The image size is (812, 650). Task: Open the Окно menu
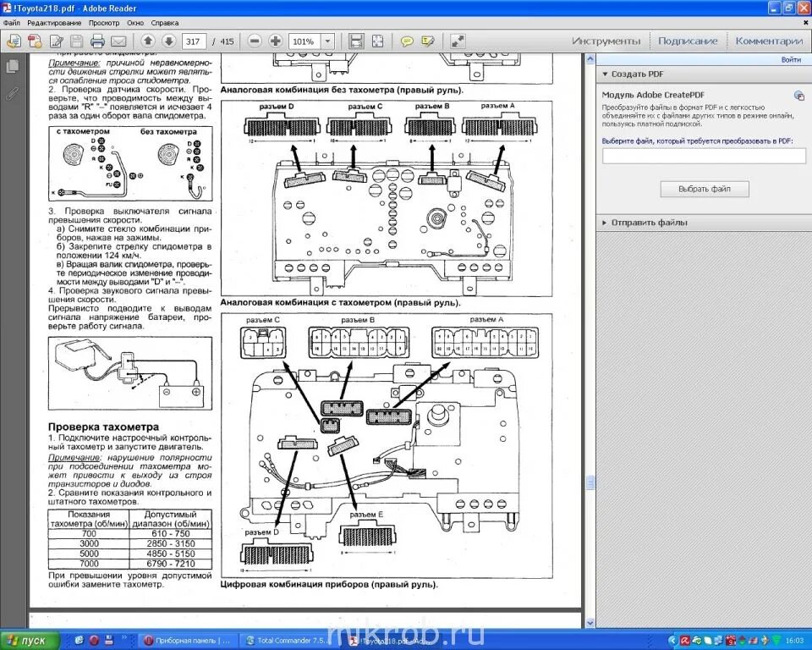(135, 23)
